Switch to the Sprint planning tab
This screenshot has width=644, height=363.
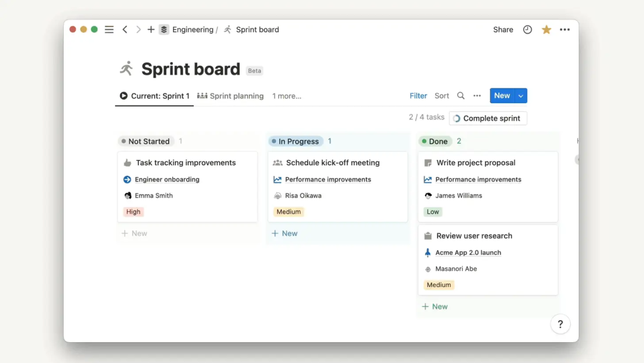(x=230, y=96)
